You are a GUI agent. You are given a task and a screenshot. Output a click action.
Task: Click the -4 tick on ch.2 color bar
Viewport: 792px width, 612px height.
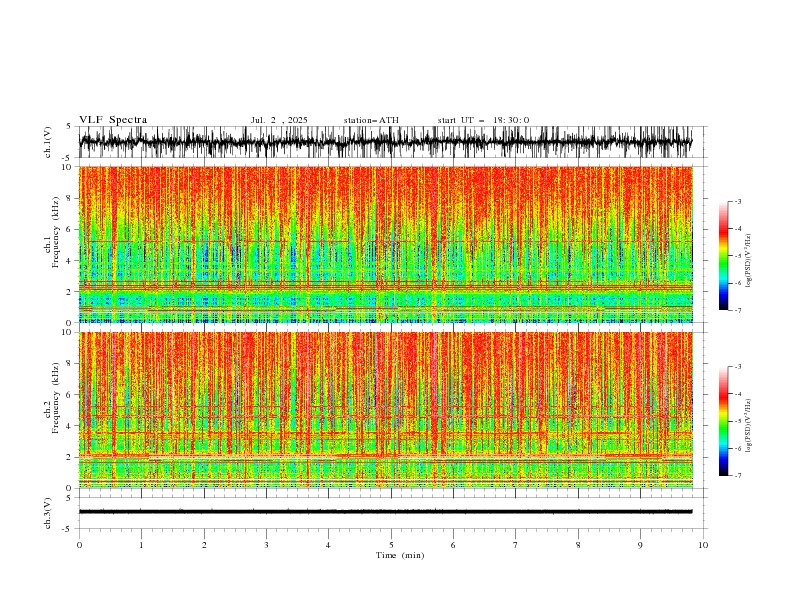pos(737,394)
